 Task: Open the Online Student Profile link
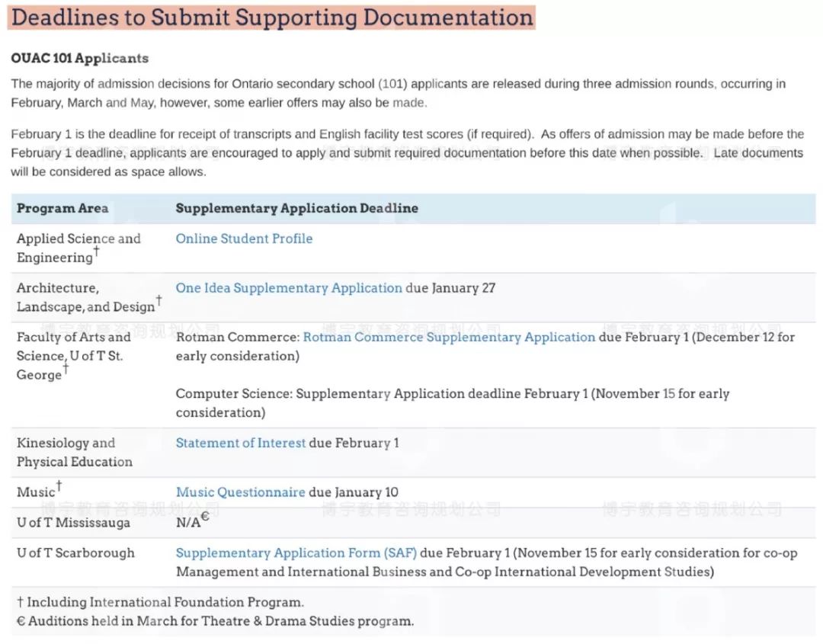244,239
